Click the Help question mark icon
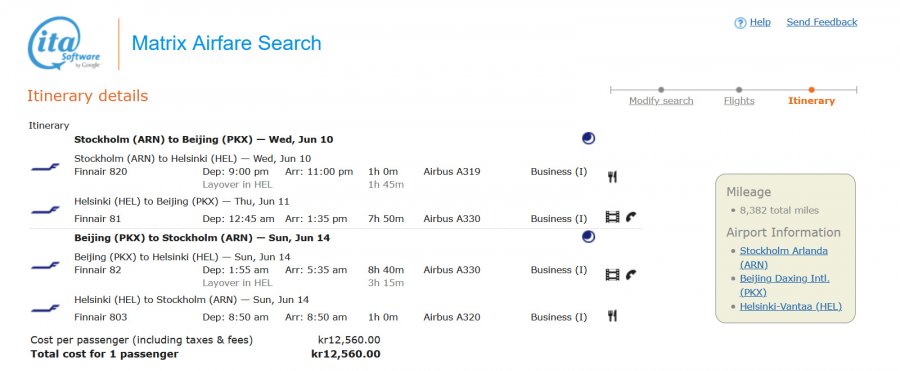 click(740, 23)
